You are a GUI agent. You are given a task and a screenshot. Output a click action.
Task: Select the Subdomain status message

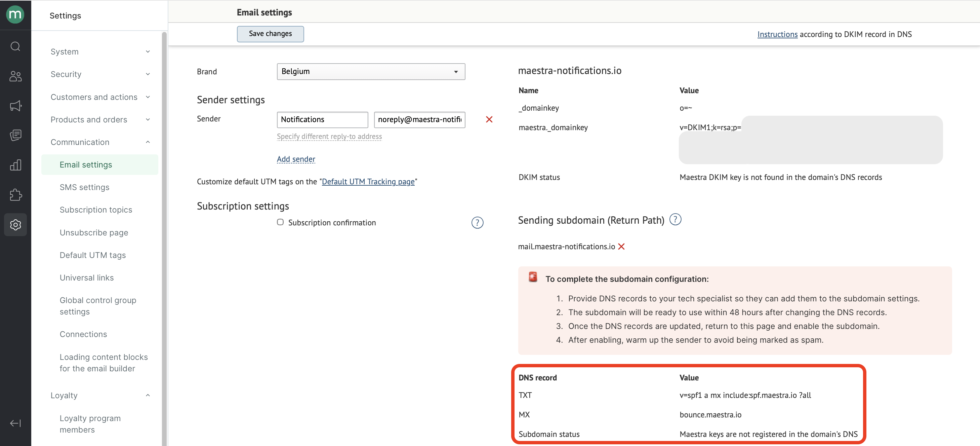pyautogui.click(x=769, y=434)
